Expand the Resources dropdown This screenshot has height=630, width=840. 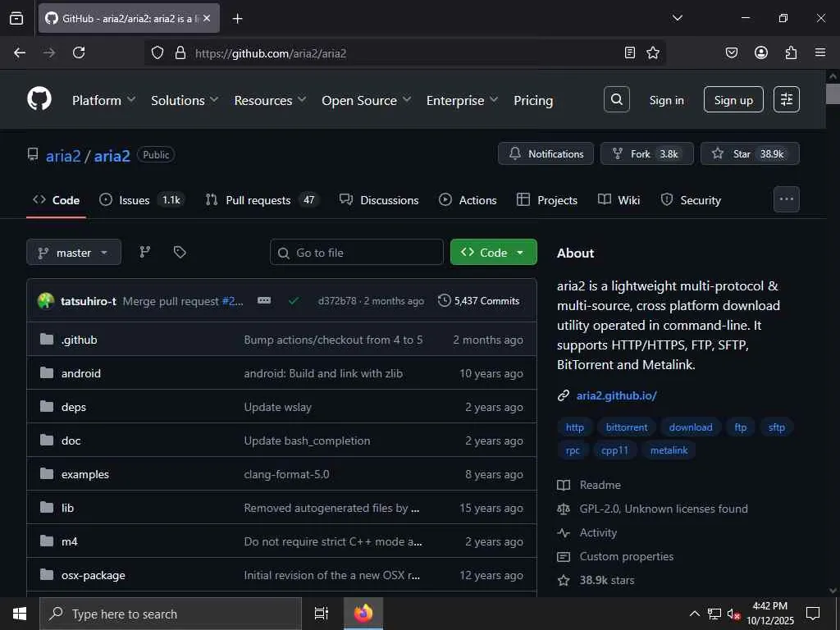(x=270, y=100)
